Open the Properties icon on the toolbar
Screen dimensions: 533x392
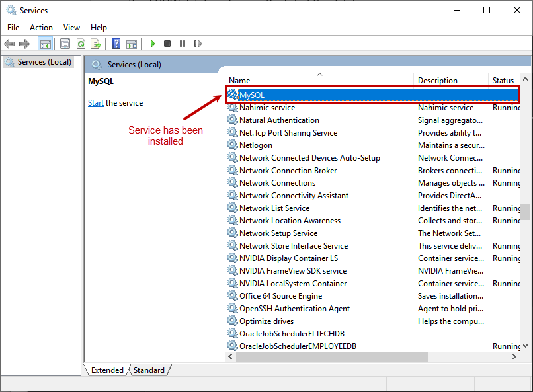click(x=63, y=44)
